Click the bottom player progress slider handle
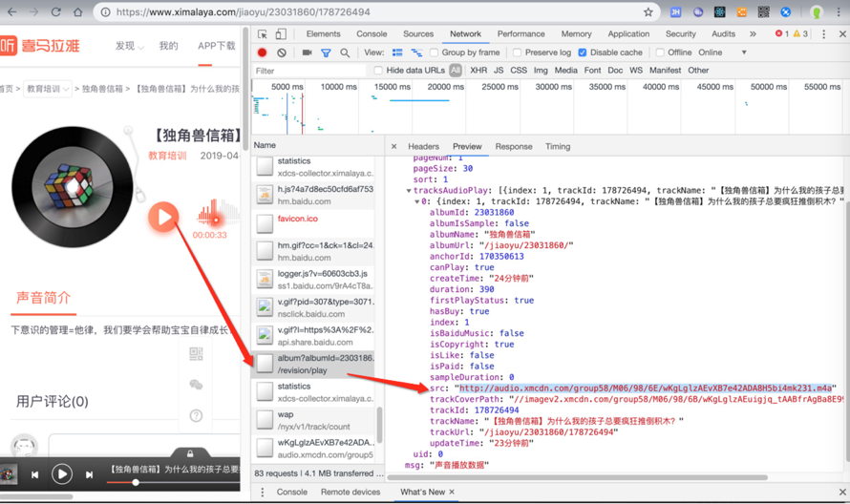This screenshot has width=850, height=504. 136,482
